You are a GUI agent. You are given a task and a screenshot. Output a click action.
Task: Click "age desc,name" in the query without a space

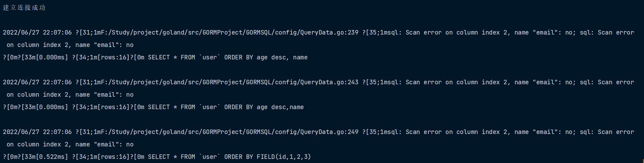click(x=280, y=107)
